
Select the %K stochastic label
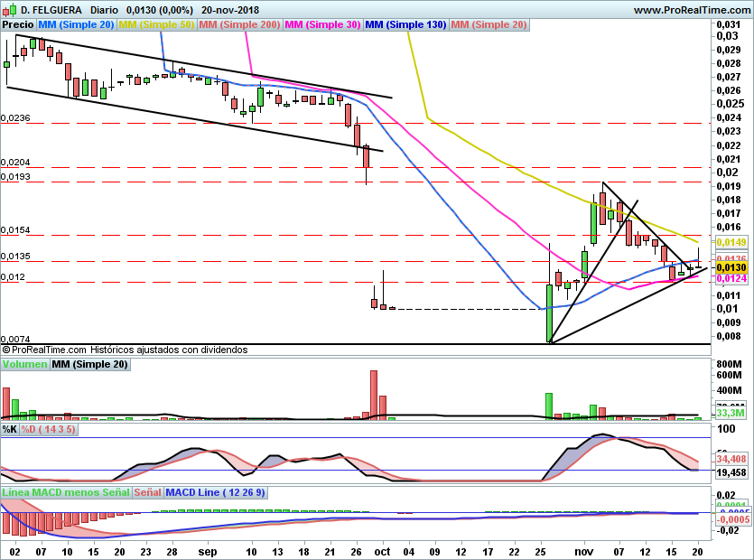point(9,429)
